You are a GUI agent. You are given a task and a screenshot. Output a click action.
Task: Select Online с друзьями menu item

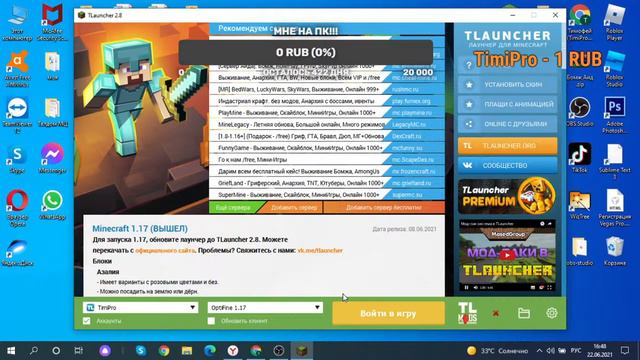(507, 124)
